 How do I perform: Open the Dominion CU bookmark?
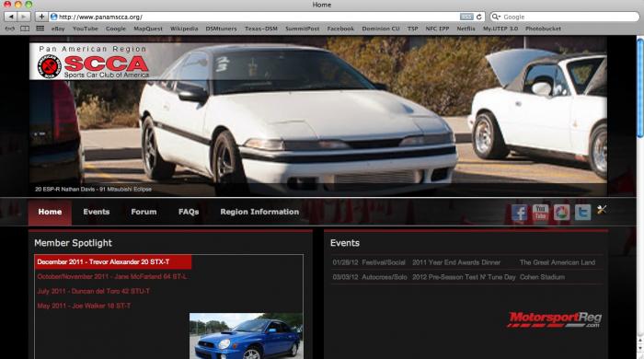tap(381, 29)
